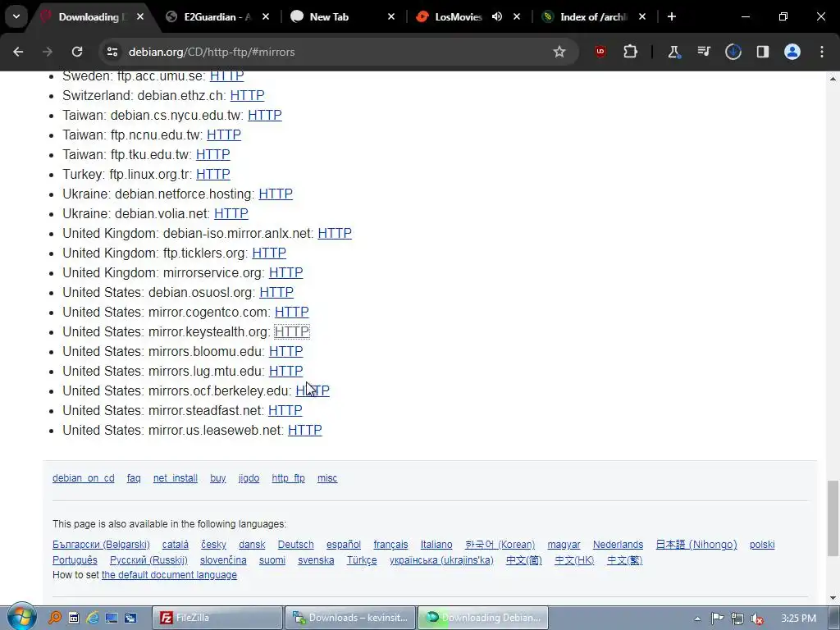Image resolution: width=840 pixels, height=630 pixels.
Task: Open the network tray icon
Action: [737, 619]
